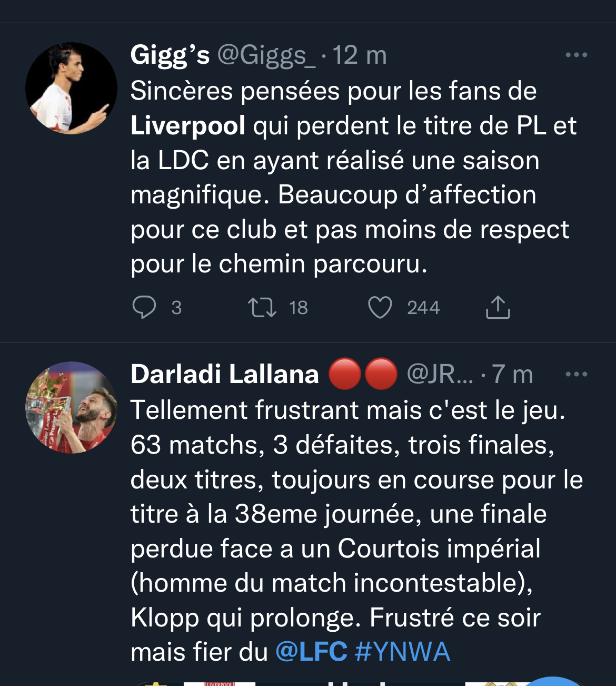View the 18 retweets count
Image resolution: width=616 pixels, height=686 pixels.
pyautogui.click(x=299, y=308)
